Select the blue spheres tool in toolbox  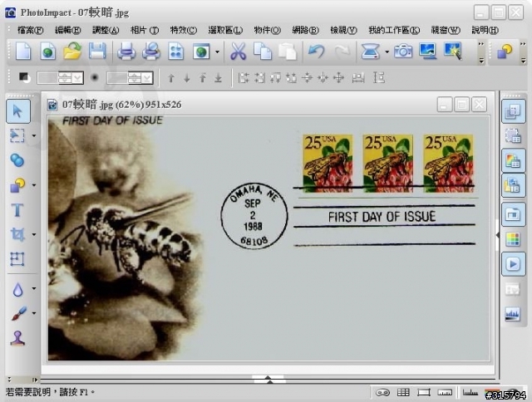coord(17,160)
